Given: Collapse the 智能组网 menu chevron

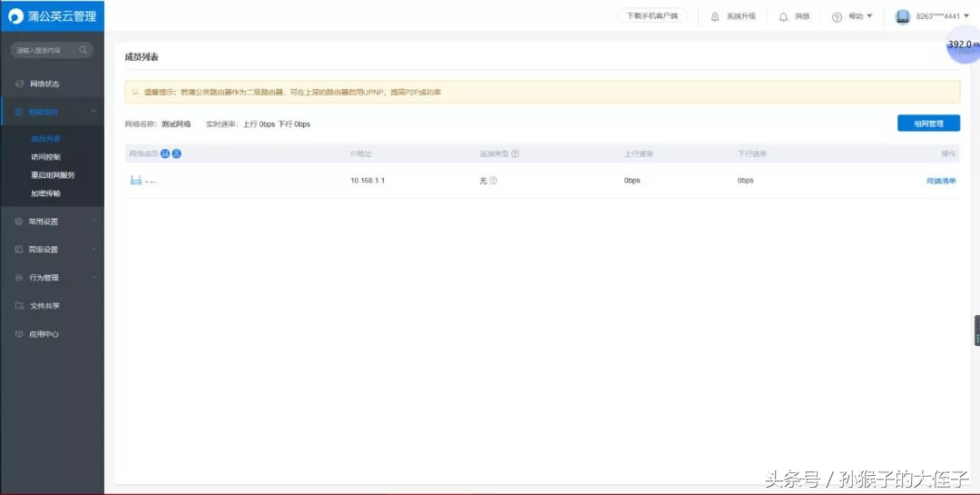Looking at the screenshot, I should point(93,112).
